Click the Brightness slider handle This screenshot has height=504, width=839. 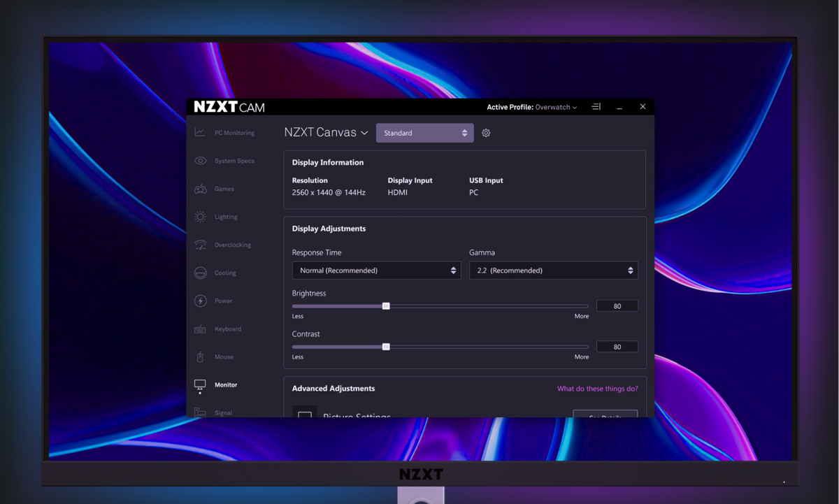(x=386, y=306)
